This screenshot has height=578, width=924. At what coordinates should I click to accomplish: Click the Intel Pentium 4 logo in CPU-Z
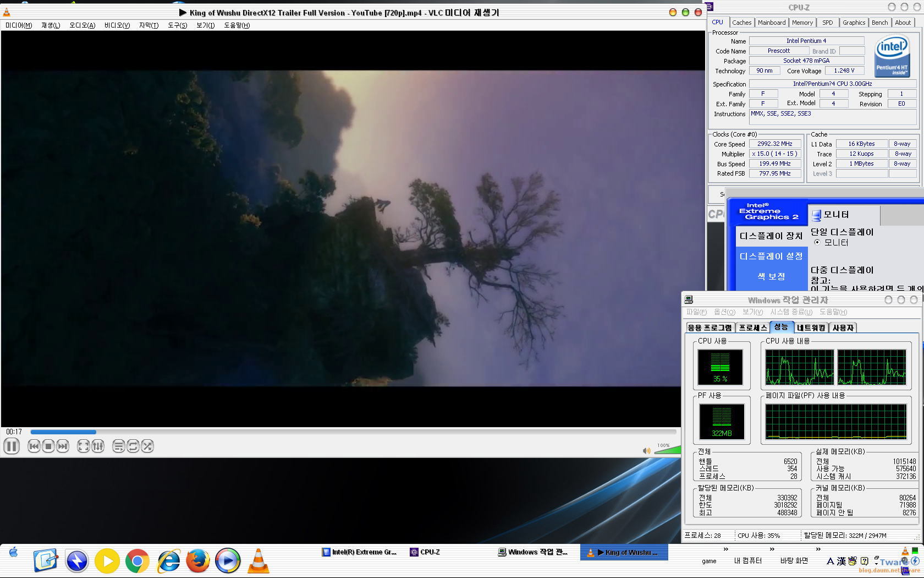tap(892, 56)
